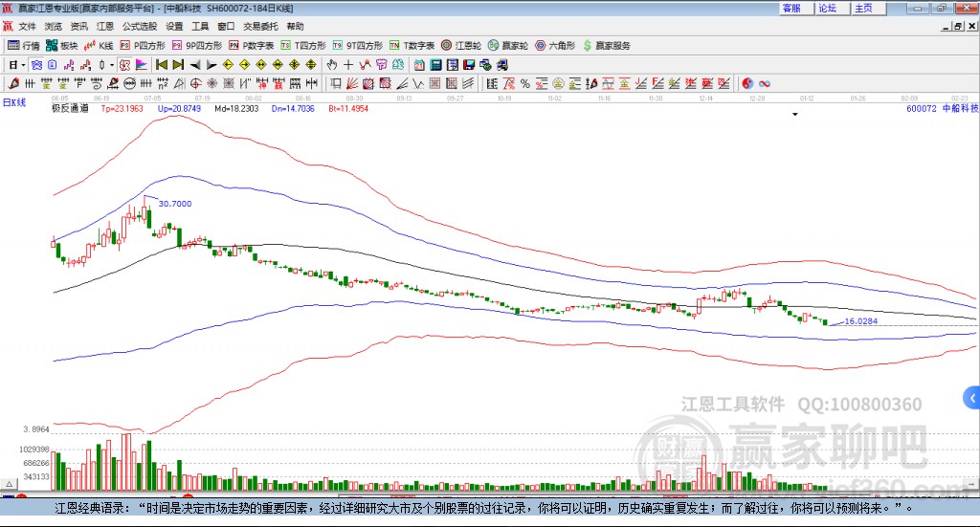The height and width of the screenshot is (527, 980).
Task: Open the 行情 market quotes view
Action: tap(23, 46)
